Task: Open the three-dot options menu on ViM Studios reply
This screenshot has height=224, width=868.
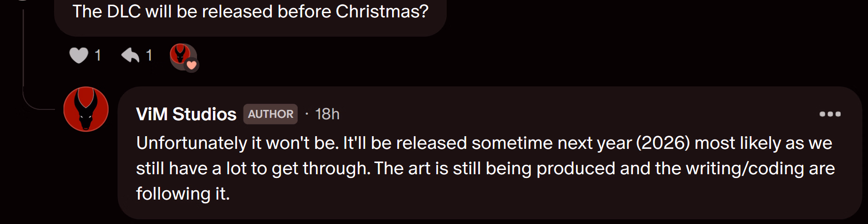Action: point(830,114)
